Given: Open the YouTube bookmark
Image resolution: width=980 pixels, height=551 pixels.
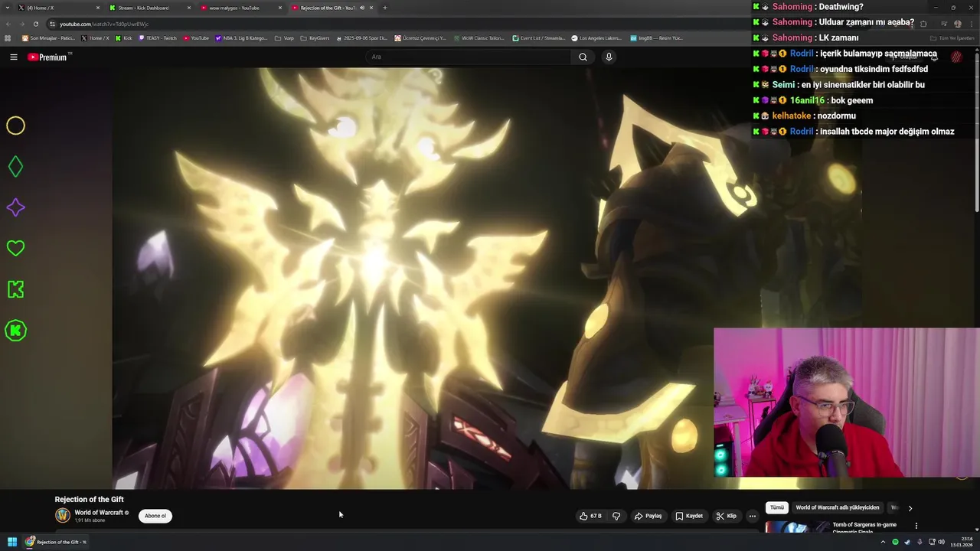Looking at the screenshot, I should [x=196, y=37].
